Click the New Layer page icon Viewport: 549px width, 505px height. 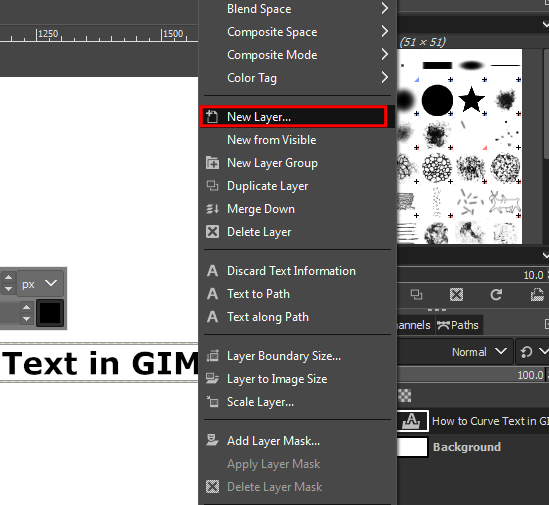(x=212, y=117)
